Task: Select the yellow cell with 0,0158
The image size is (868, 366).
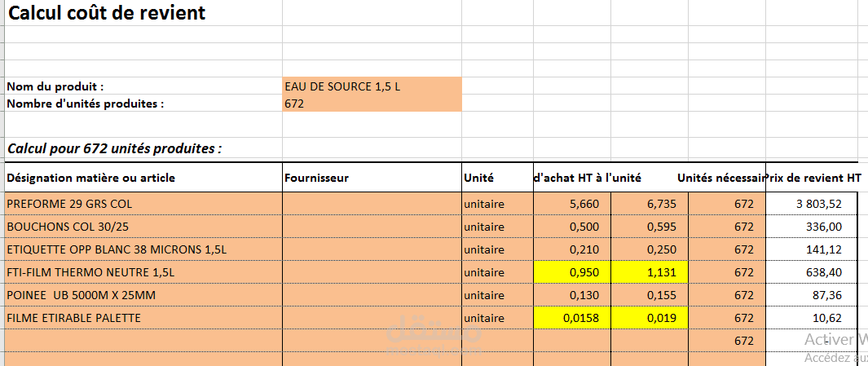Action: click(572, 318)
